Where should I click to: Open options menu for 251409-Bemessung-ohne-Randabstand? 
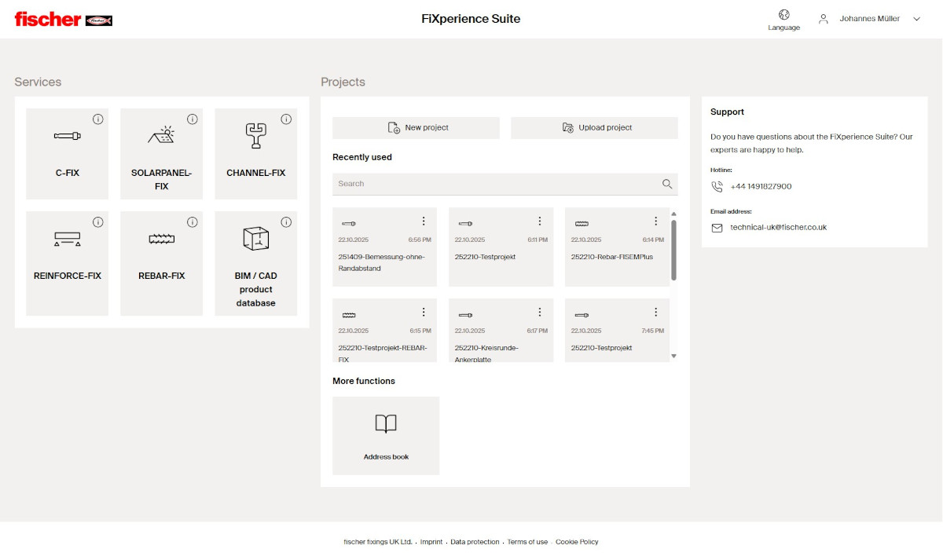coord(424,221)
